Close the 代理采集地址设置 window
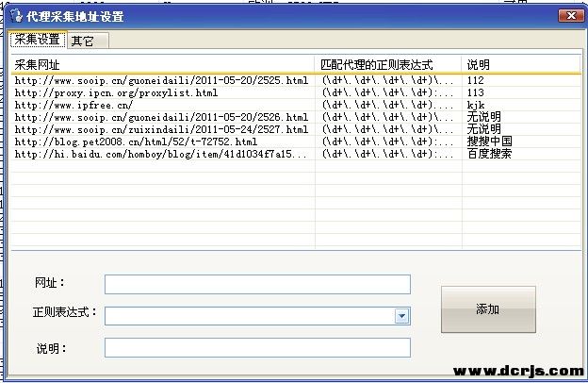588x383 pixels. click(x=568, y=16)
